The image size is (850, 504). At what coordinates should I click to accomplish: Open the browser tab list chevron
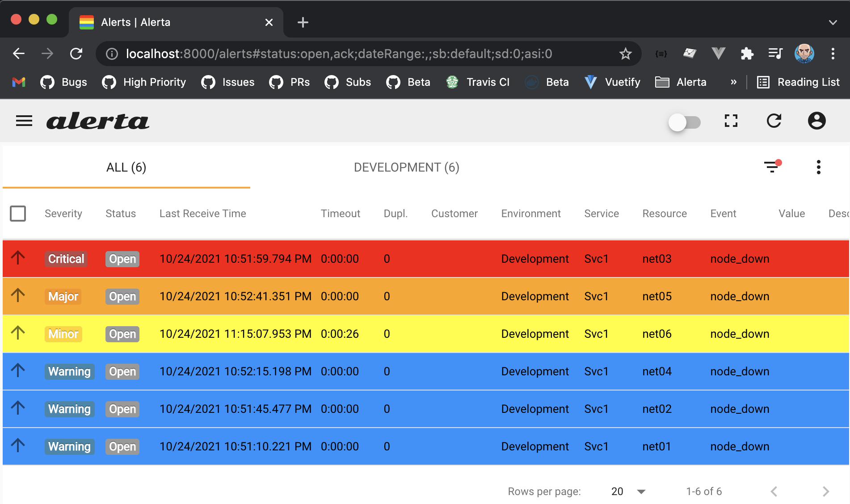pyautogui.click(x=832, y=22)
